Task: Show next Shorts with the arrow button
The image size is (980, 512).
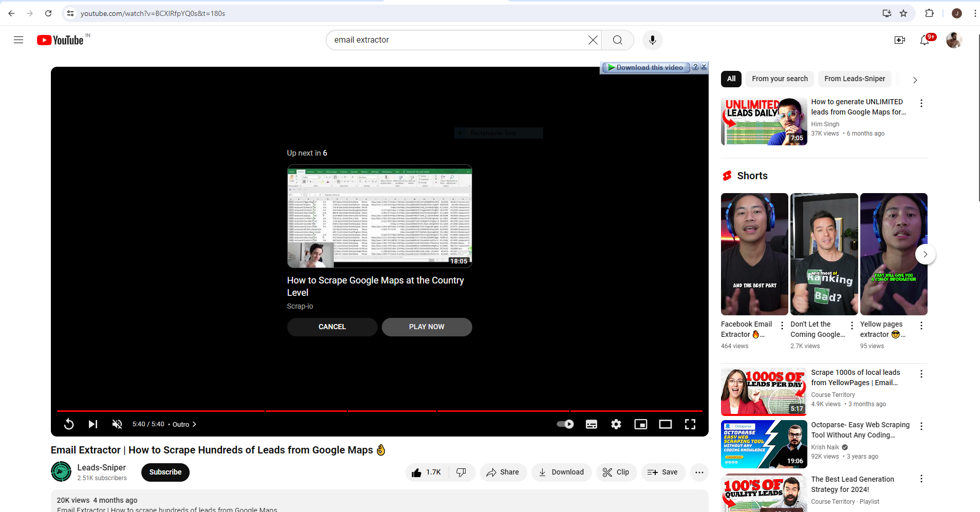Action: tap(925, 254)
